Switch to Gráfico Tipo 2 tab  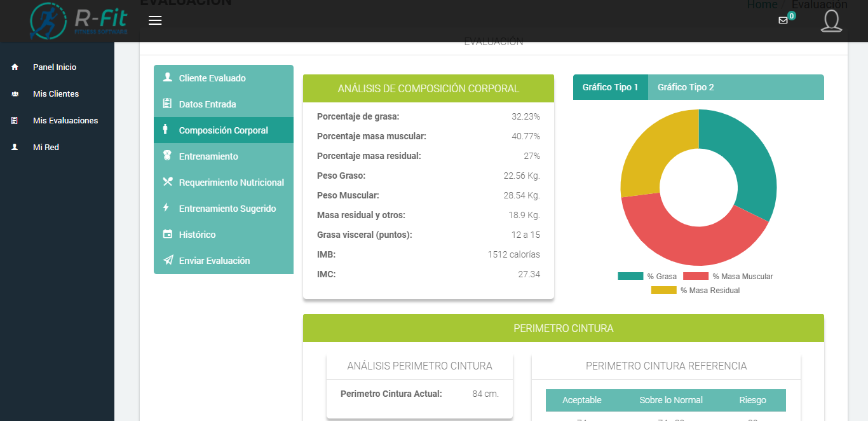pyautogui.click(x=686, y=87)
